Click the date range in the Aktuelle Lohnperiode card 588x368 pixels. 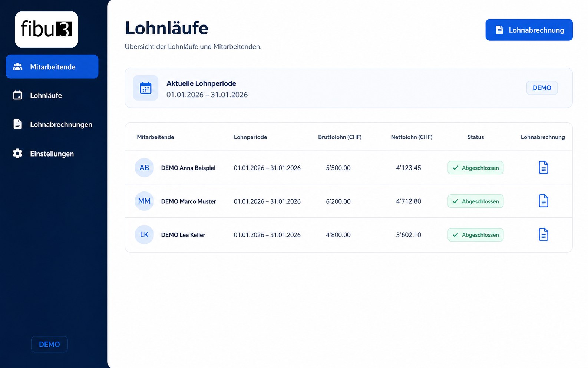207,95
